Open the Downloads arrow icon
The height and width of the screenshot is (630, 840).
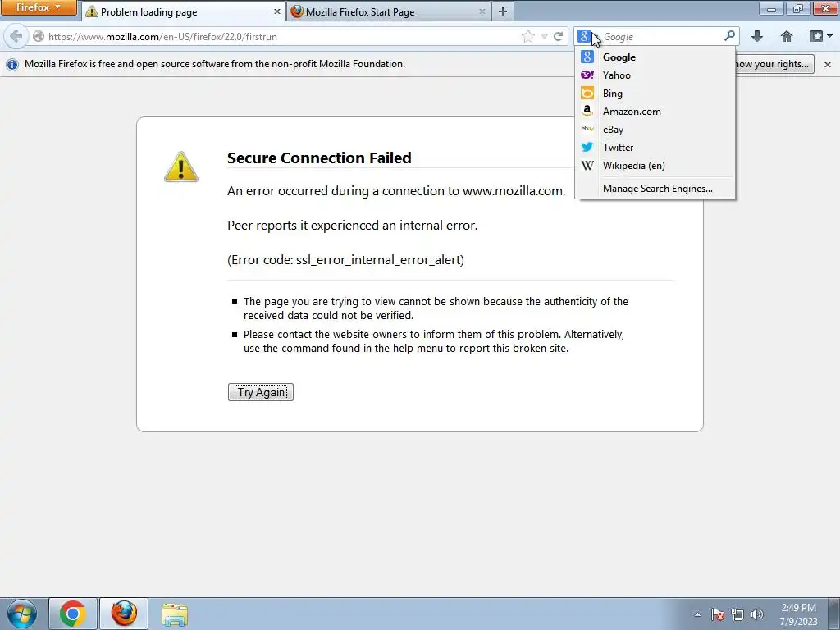[x=757, y=36]
